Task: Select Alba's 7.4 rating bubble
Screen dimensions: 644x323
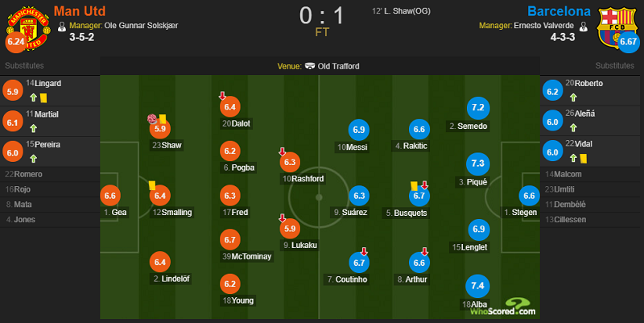Action: [x=477, y=286]
